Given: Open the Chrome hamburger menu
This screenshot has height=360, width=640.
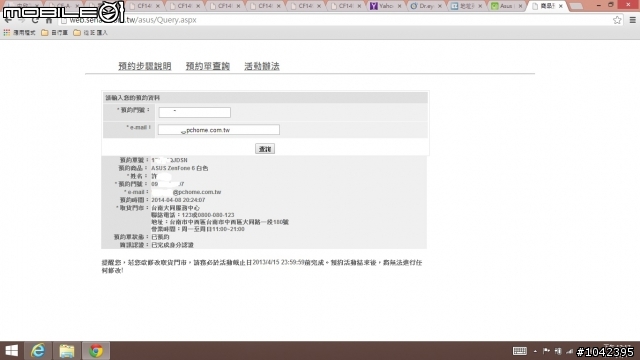Looking at the screenshot, I should coord(633,20).
